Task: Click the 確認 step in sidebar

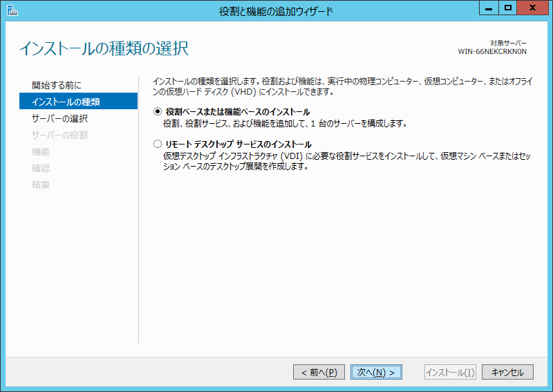Action: point(41,168)
